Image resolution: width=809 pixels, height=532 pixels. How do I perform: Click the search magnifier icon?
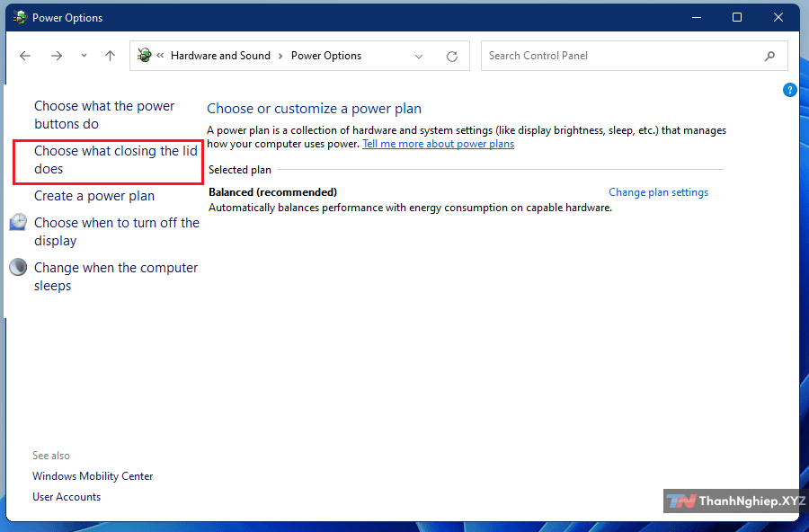(769, 56)
